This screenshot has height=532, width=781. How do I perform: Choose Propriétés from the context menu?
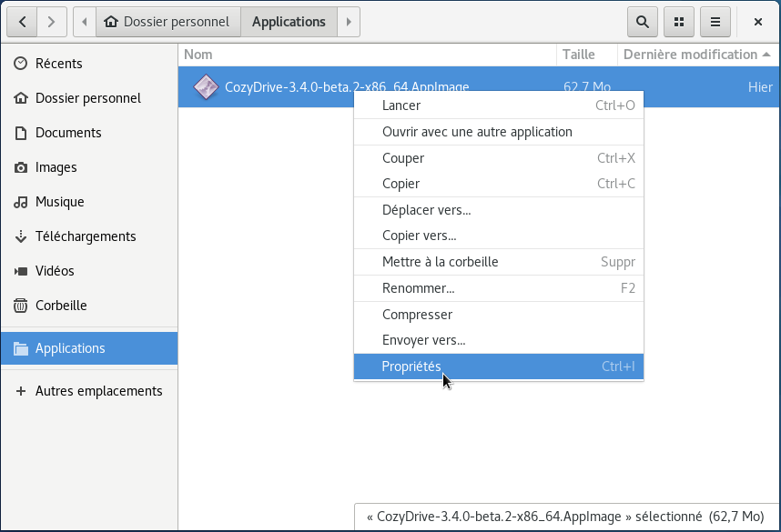(x=499, y=366)
